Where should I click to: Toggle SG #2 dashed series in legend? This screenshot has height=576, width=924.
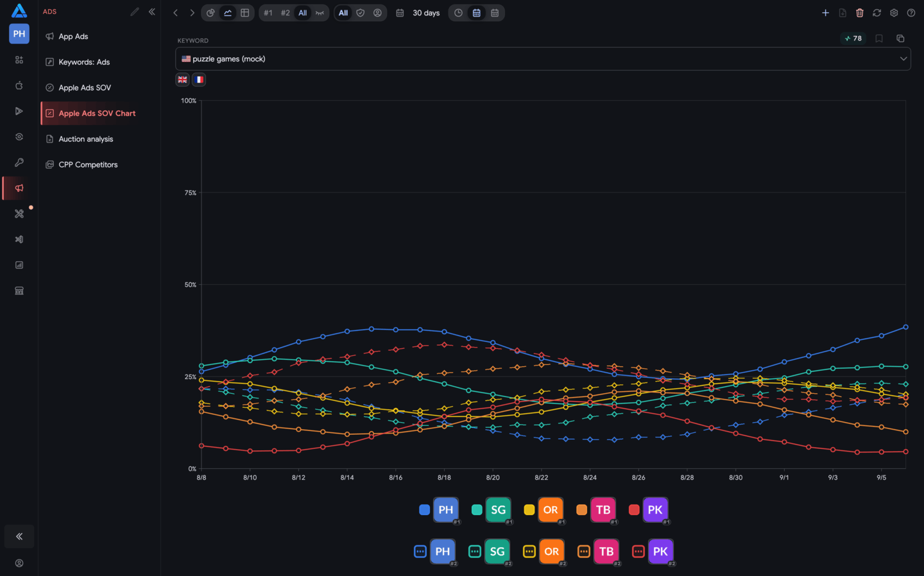click(x=491, y=552)
